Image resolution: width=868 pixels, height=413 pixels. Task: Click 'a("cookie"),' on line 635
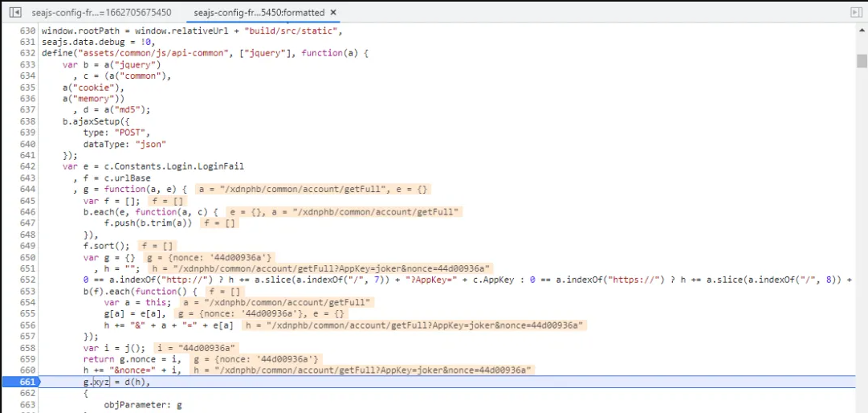tap(94, 88)
